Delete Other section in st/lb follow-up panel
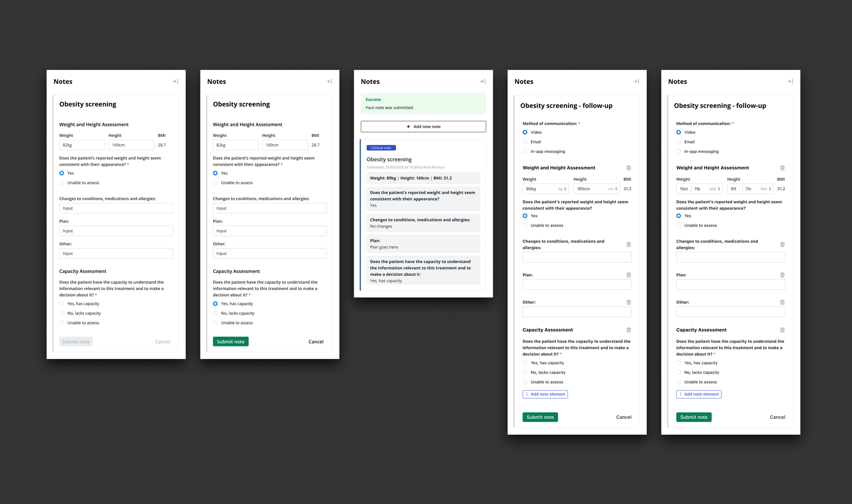Image resolution: width=852 pixels, height=504 pixels. (782, 302)
